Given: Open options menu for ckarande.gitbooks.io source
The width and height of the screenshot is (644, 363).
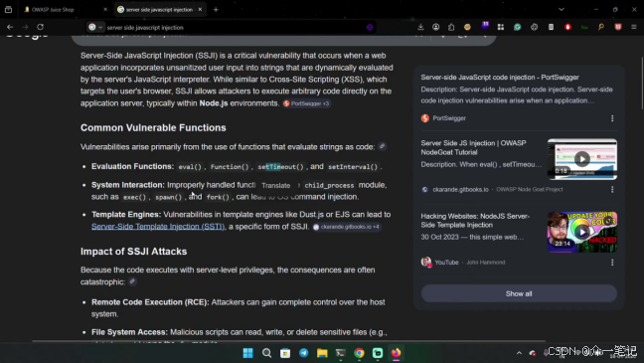Looking at the screenshot, I should 612,190.
